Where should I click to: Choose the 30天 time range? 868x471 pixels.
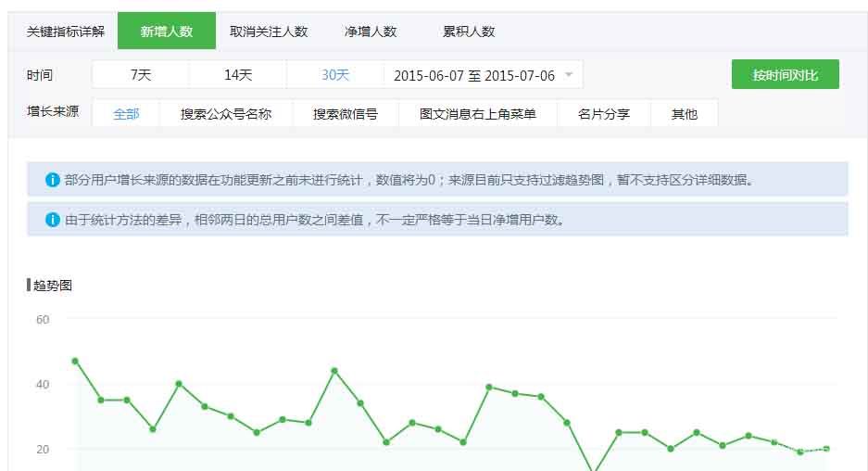(x=335, y=75)
